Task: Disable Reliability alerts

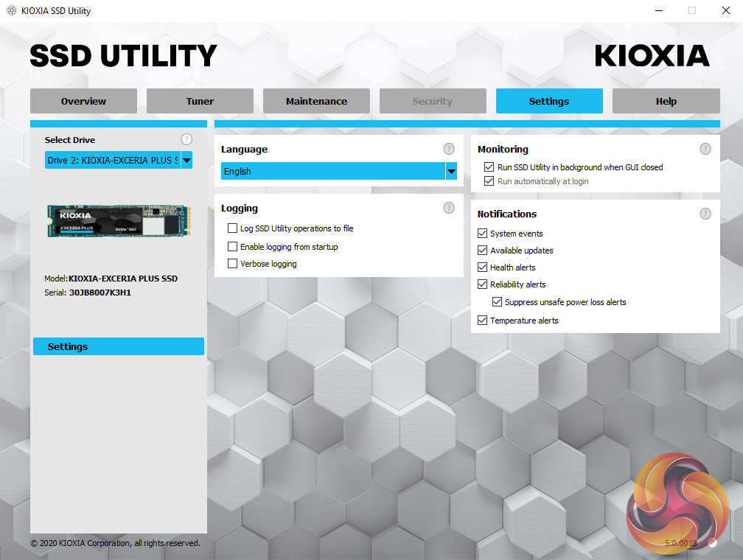Action: coord(482,284)
